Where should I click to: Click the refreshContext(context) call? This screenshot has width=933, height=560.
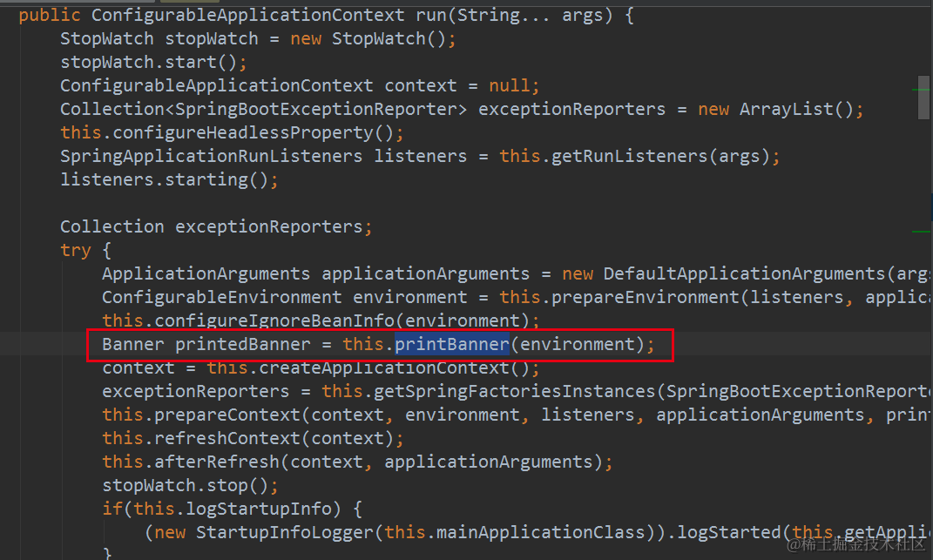[274, 438]
